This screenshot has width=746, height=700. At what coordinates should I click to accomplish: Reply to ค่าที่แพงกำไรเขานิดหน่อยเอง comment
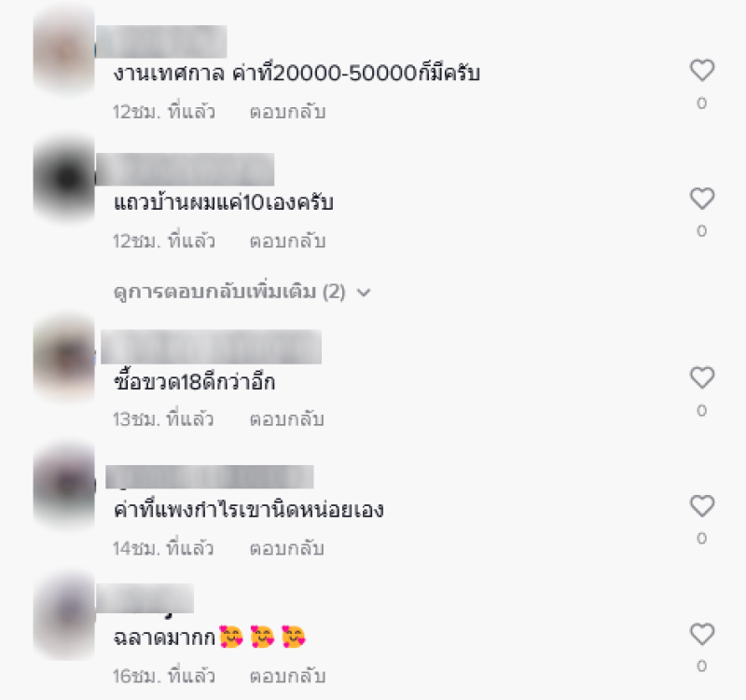(287, 548)
